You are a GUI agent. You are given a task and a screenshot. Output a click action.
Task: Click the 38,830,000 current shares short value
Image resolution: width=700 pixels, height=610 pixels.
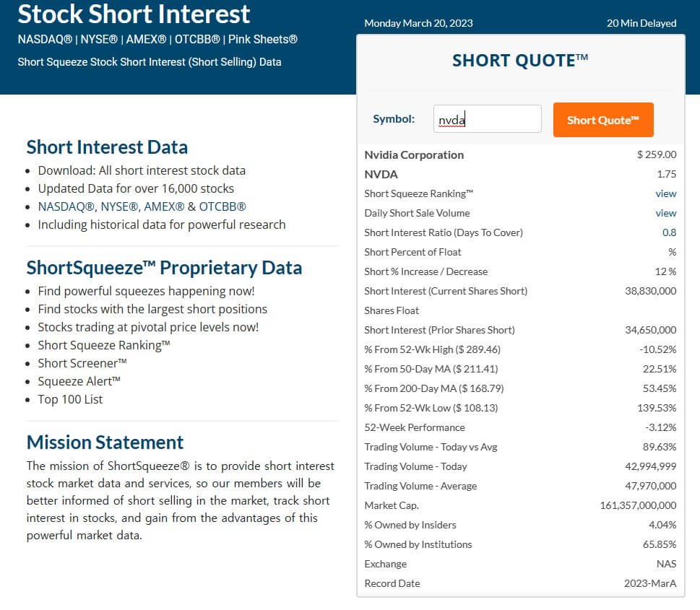click(x=650, y=291)
